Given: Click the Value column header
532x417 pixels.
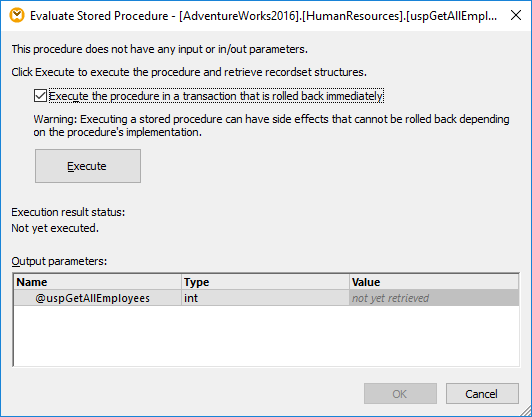Looking at the screenshot, I should pyautogui.click(x=434, y=282).
